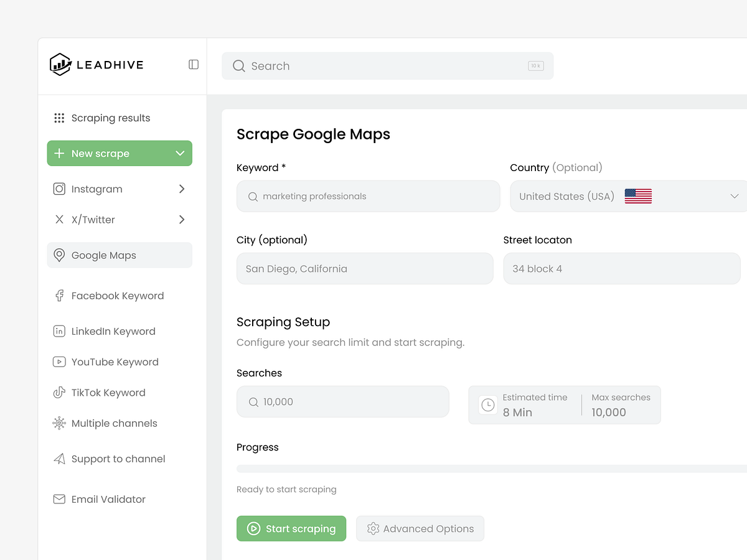Click the clock icon beside Estimated time
Image resolution: width=747 pixels, height=560 pixels.
click(x=488, y=405)
